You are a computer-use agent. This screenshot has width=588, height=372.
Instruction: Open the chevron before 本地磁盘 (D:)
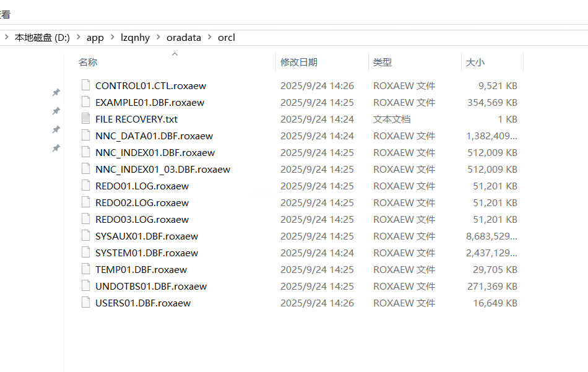[6, 38]
